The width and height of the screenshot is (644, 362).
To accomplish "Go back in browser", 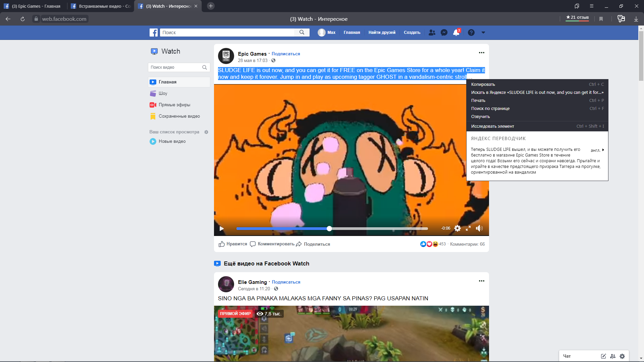I will pyautogui.click(x=8, y=19).
